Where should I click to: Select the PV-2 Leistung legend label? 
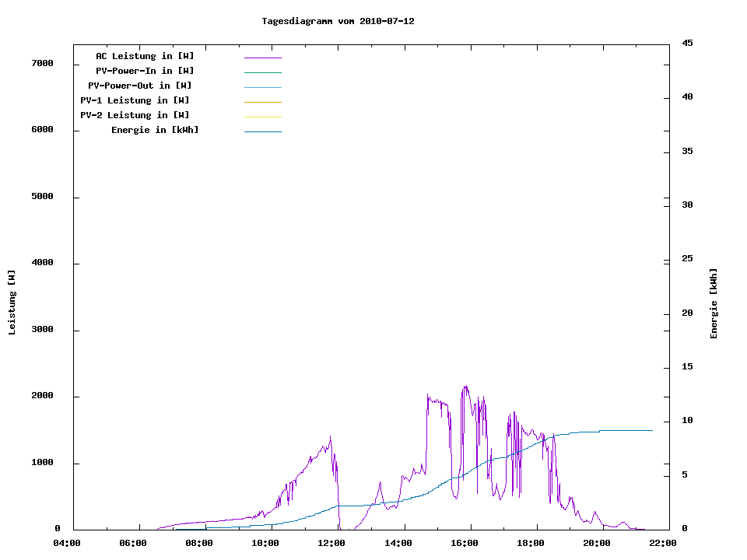tap(135, 115)
